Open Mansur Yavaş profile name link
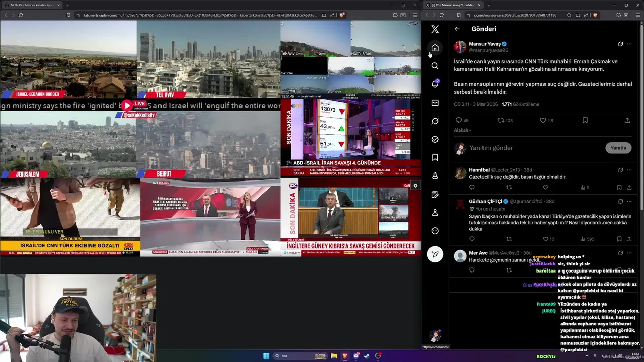Screen dimensions: 644x362 (485, 44)
